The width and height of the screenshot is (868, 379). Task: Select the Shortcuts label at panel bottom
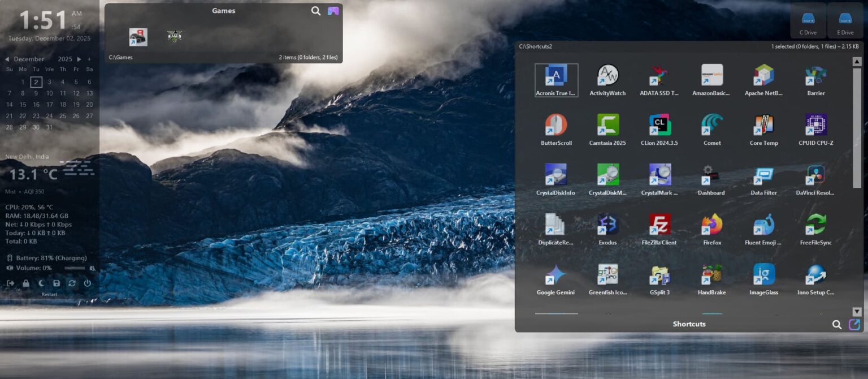tap(689, 324)
